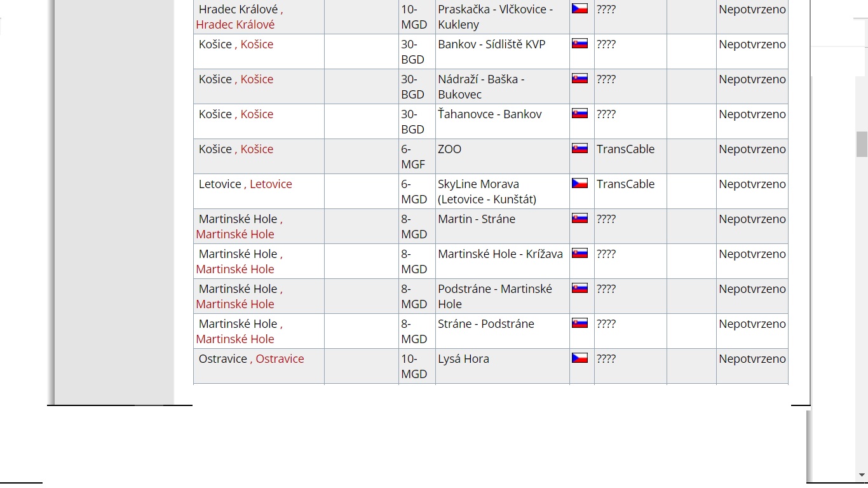Click the Slovak flag in the Nádraží - Baška row
868x488 pixels.
580,79
